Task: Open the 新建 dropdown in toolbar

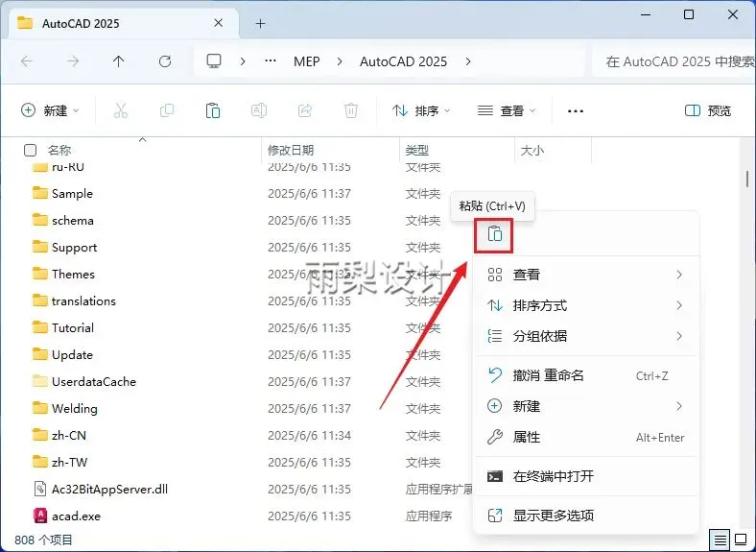Action: [x=50, y=110]
